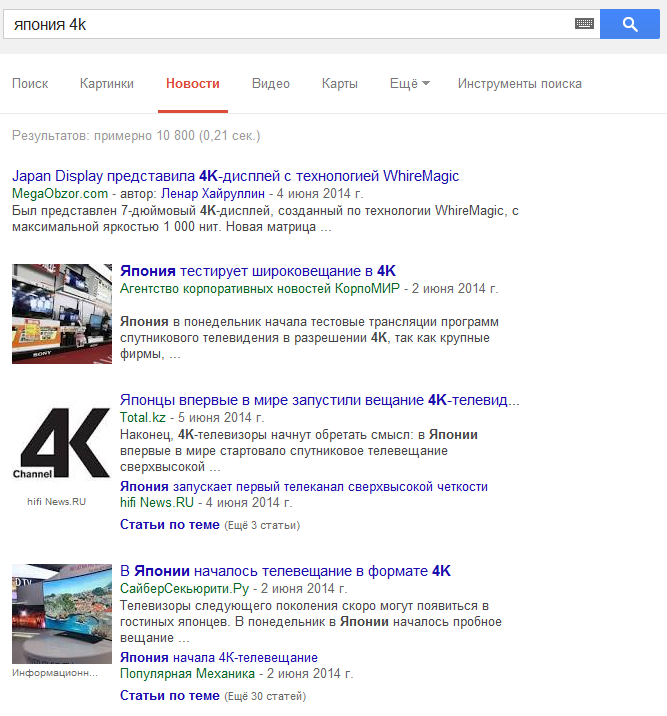Switch to the Видео tab

click(271, 84)
